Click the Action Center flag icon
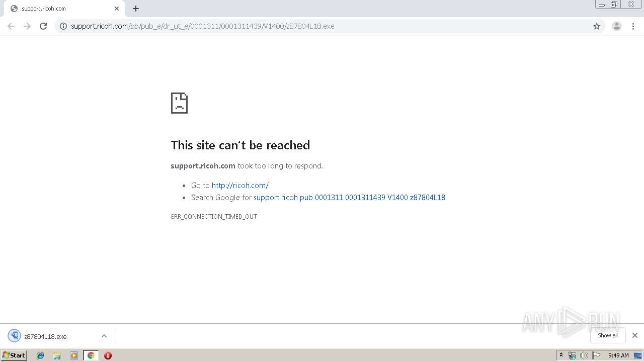 click(x=596, y=355)
